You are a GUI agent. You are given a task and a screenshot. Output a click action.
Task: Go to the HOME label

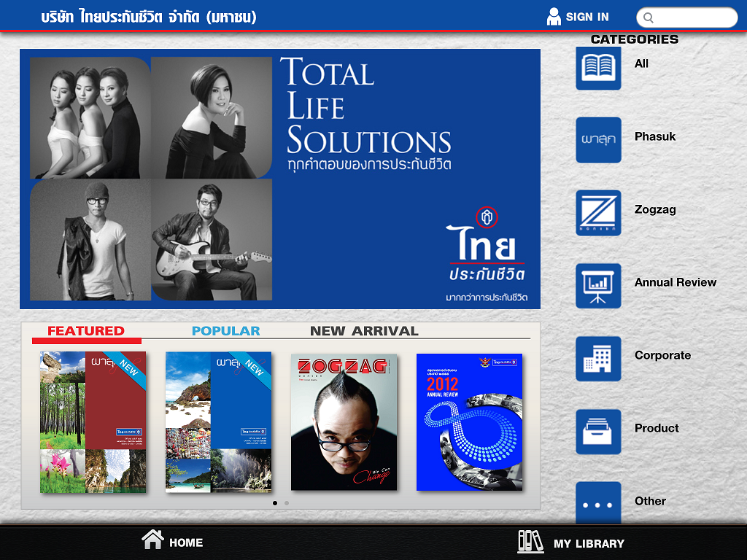click(x=186, y=542)
